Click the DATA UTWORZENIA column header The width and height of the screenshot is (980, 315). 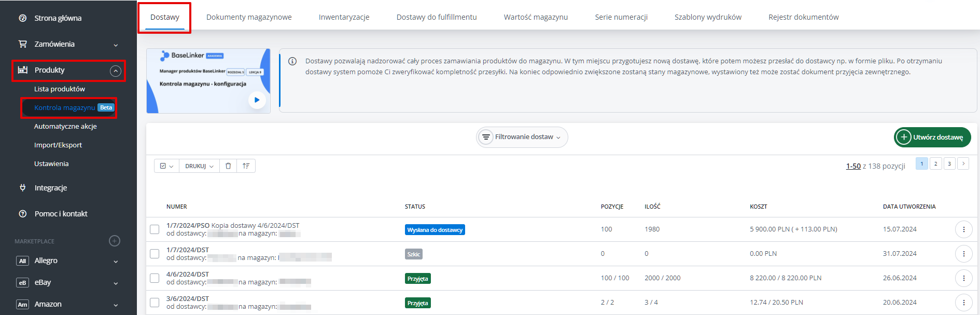909,207
